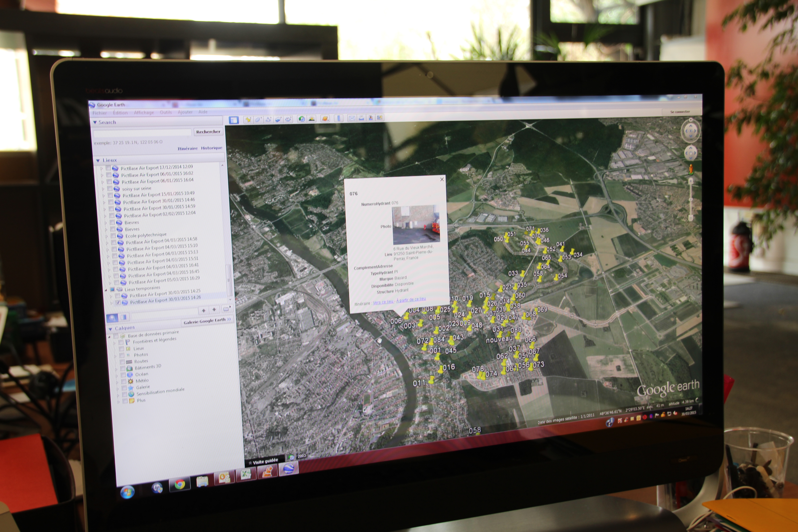Viewport: 798px width, 532px height.
Task: Select the add polygon tool
Action: click(x=258, y=119)
